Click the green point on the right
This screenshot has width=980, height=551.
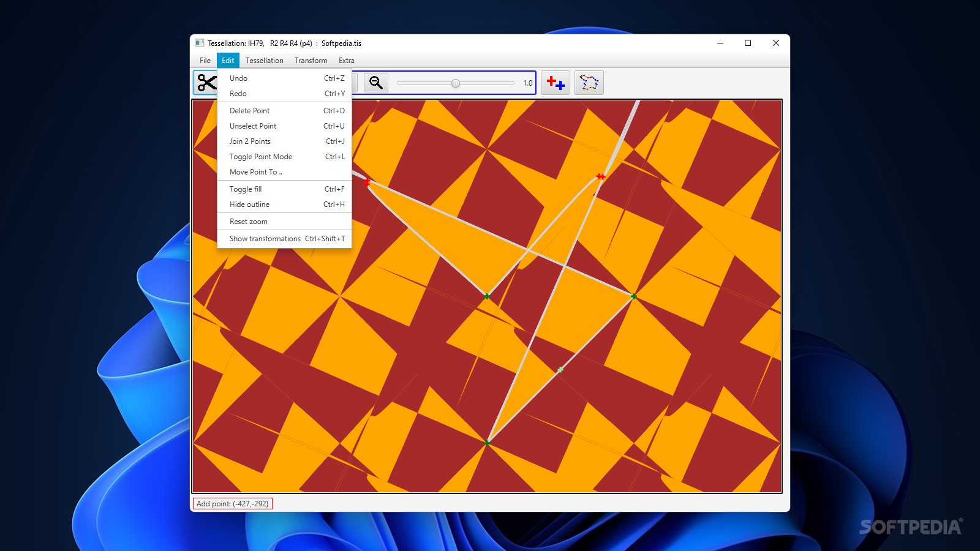(x=634, y=296)
